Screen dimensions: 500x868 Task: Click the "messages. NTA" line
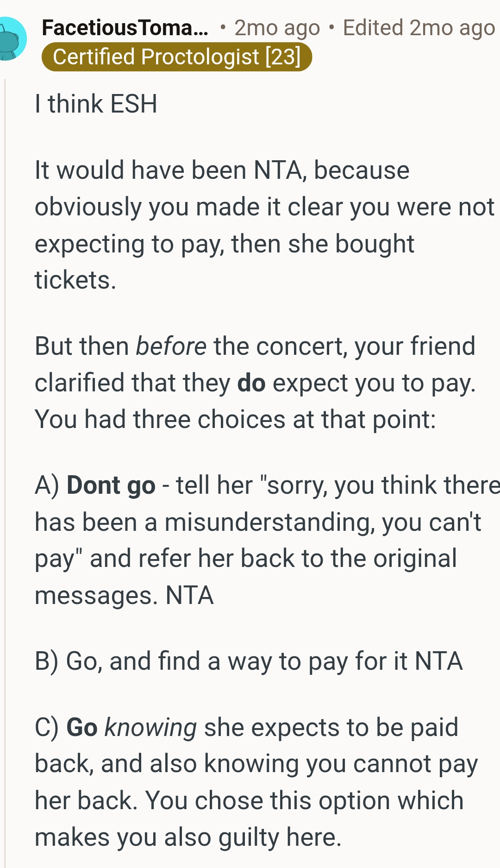pyautogui.click(x=124, y=595)
